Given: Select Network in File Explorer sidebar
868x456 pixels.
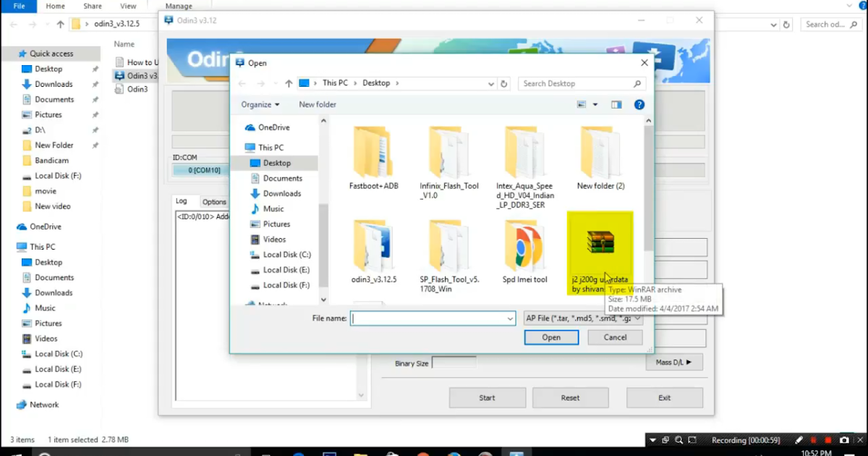Looking at the screenshot, I should click(38, 405).
